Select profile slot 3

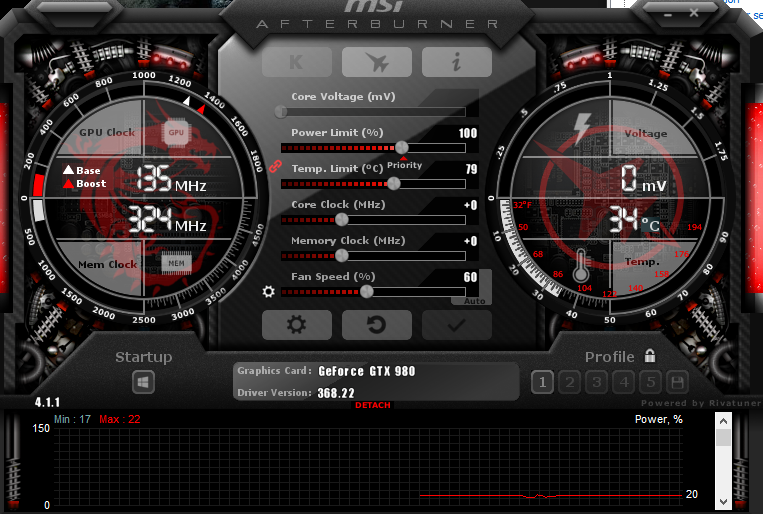point(597,383)
